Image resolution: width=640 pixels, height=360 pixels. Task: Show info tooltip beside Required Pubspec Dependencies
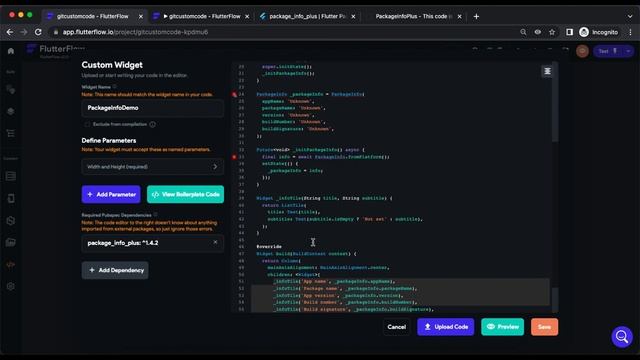(x=156, y=215)
